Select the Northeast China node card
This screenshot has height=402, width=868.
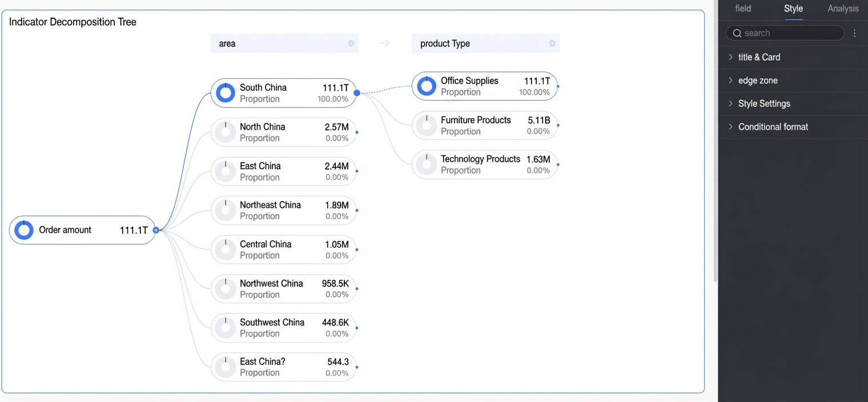click(x=284, y=210)
